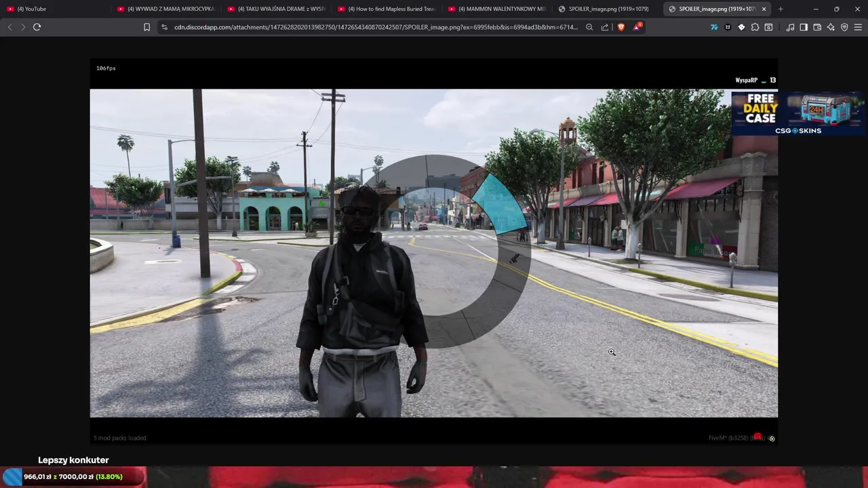Viewport: 868px width, 488px height.
Task: Open the Extensions puzzle-piece menu
Action: (x=755, y=27)
